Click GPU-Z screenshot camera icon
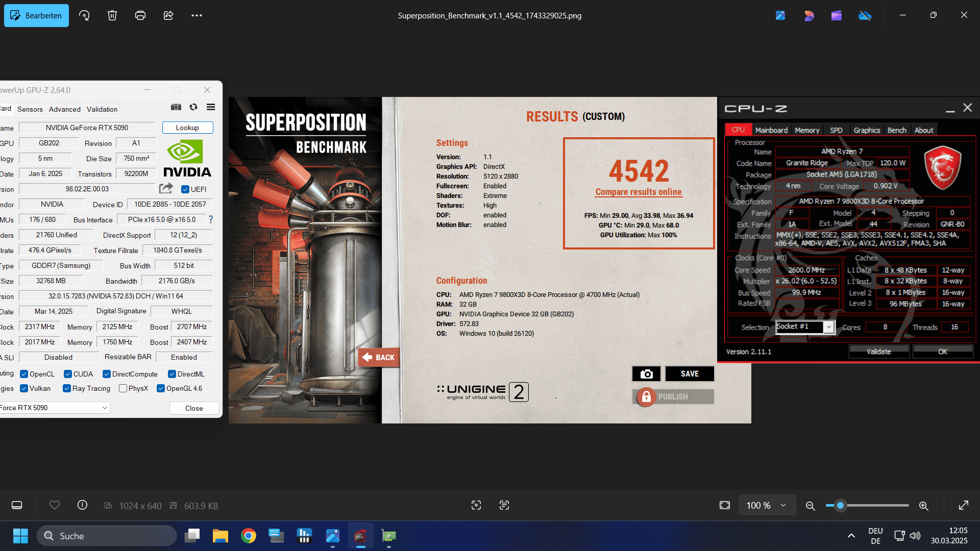 pos(176,107)
